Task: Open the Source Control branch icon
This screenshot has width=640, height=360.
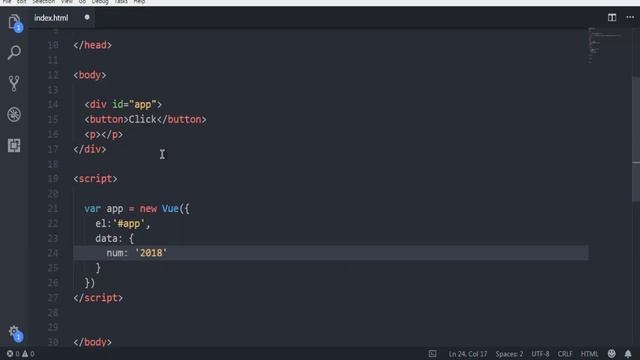Action: pos(14,83)
